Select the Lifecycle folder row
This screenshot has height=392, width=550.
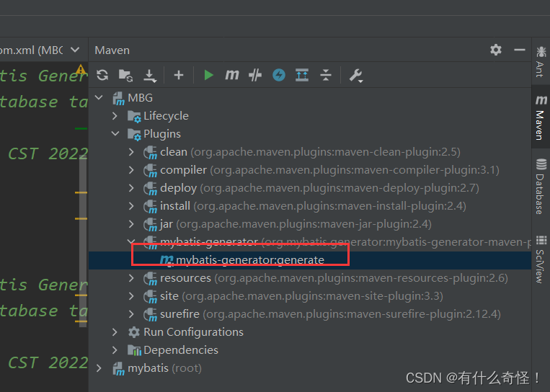tap(310, 116)
